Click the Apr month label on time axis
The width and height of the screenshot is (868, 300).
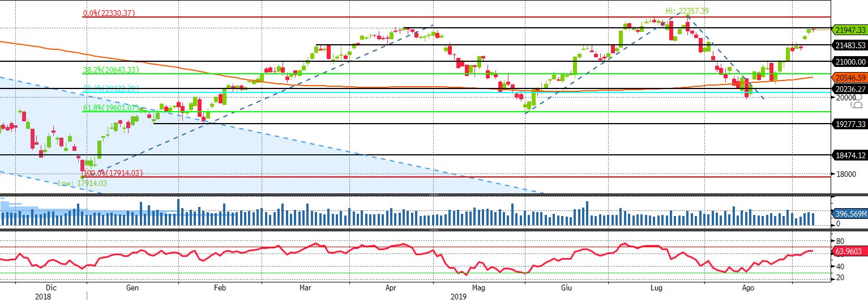tap(391, 288)
